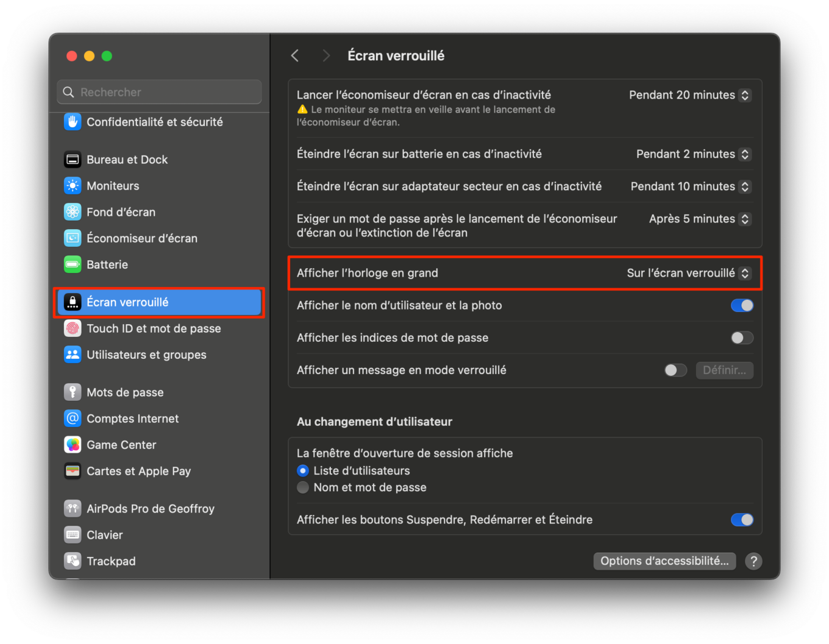Viewport: 829px width, 644px height.
Task: Click the AirPods Pro de Geoffroy icon
Action: [73, 509]
